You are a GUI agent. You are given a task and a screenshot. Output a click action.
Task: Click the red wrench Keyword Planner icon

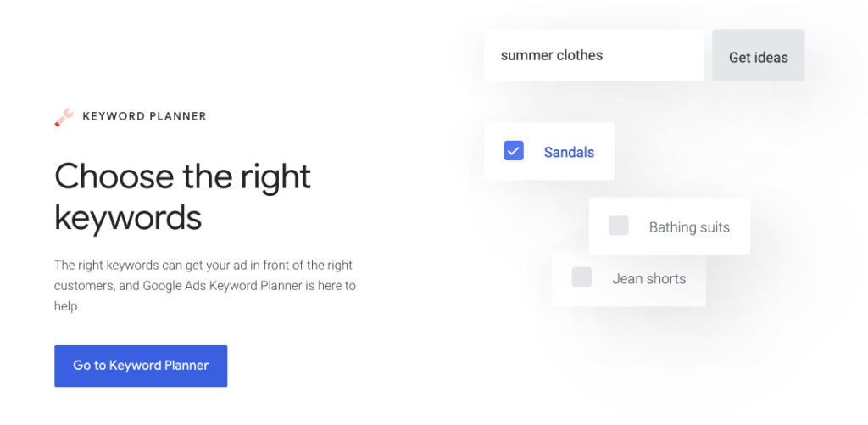[64, 117]
